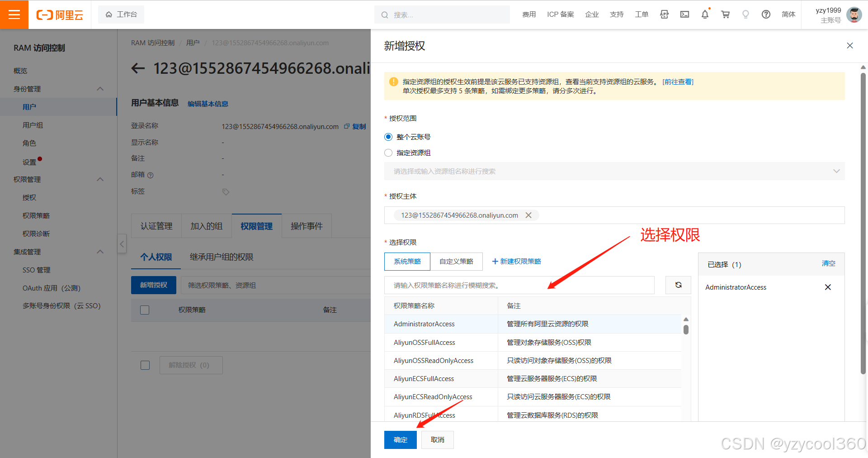Open 用户组 in the sidebar
868x458 pixels.
pyautogui.click(x=33, y=125)
